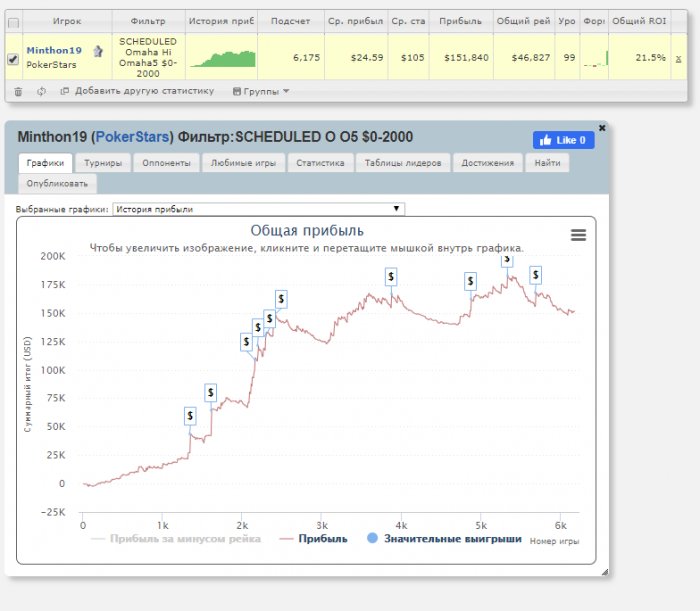Open the 'История прибыли' chart dropdown
Image resolution: width=700 pixels, height=611 pixels.
259,209
